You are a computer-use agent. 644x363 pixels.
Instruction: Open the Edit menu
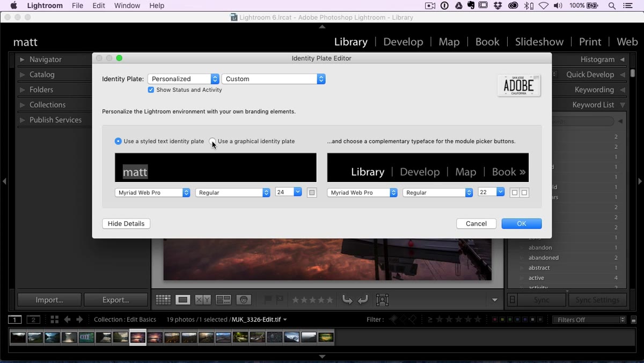[99, 6]
